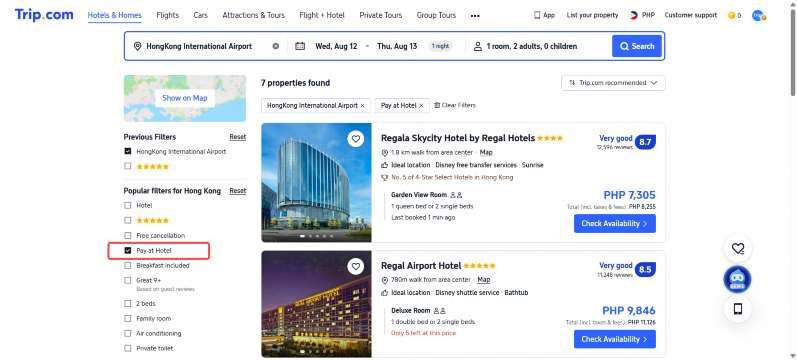Check Availability for Regal Airport Hotel
The height and width of the screenshot is (360, 797).
coord(615,339)
